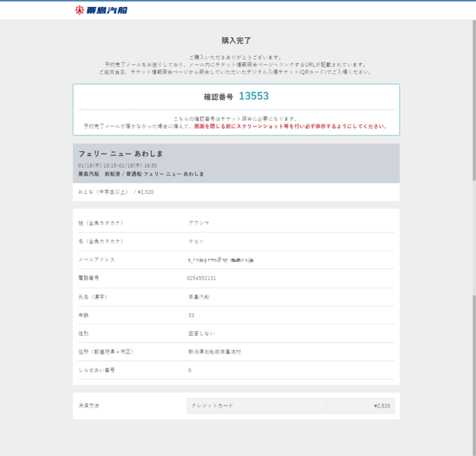Click the フェリー ニュー あわしま title

[120, 154]
